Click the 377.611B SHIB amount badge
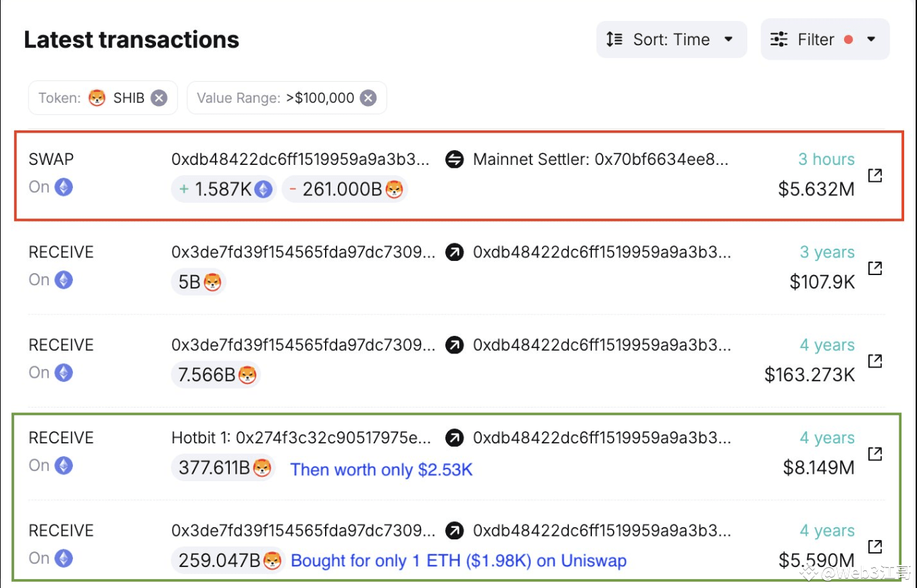The image size is (917, 588). pos(223,467)
